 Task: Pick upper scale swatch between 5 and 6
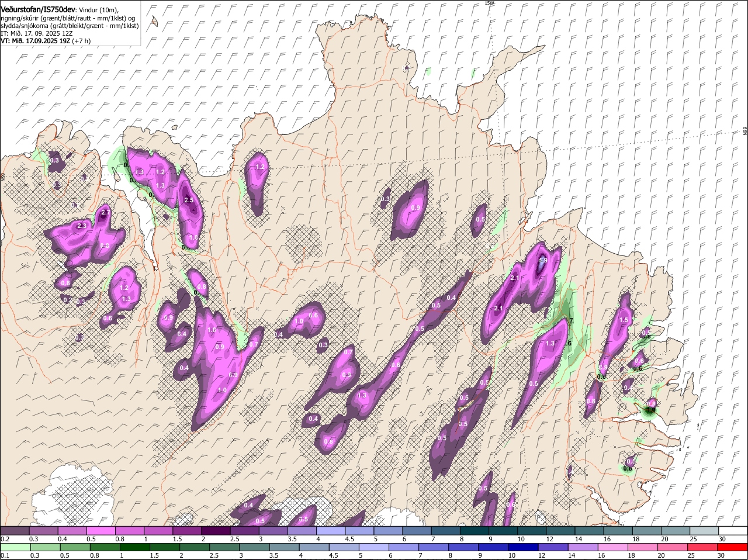pyautogui.click(x=388, y=531)
